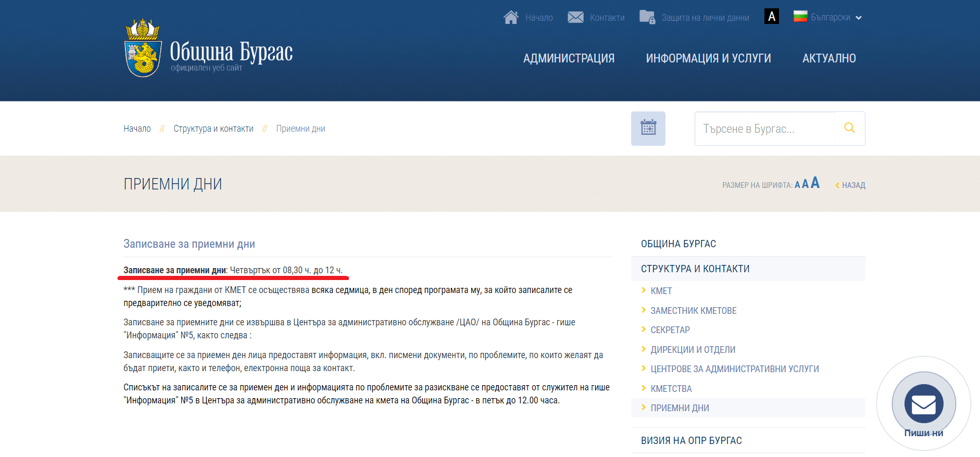Open the Български language dropdown
Viewport: 980px width, 457px height.
828,17
